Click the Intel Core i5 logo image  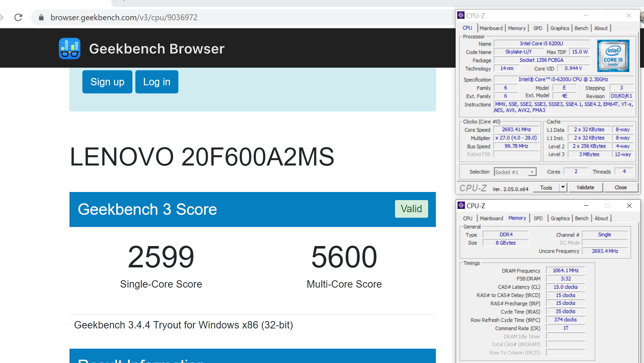tap(613, 56)
